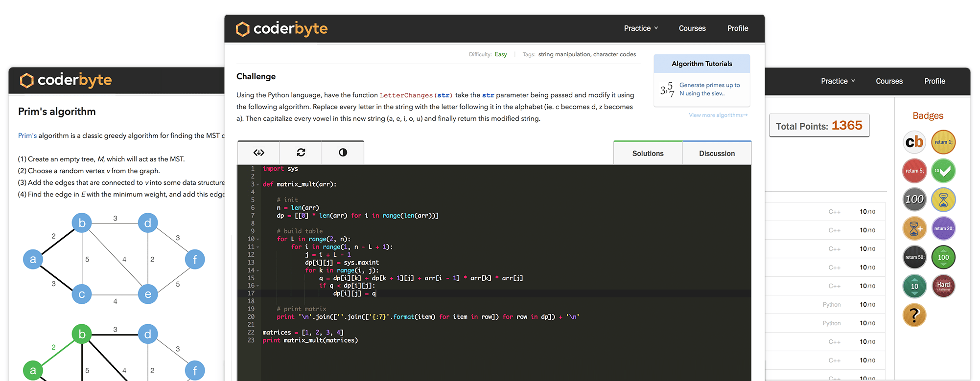Open 'Generate primes up to N' tutorial link

click(710, 89)
